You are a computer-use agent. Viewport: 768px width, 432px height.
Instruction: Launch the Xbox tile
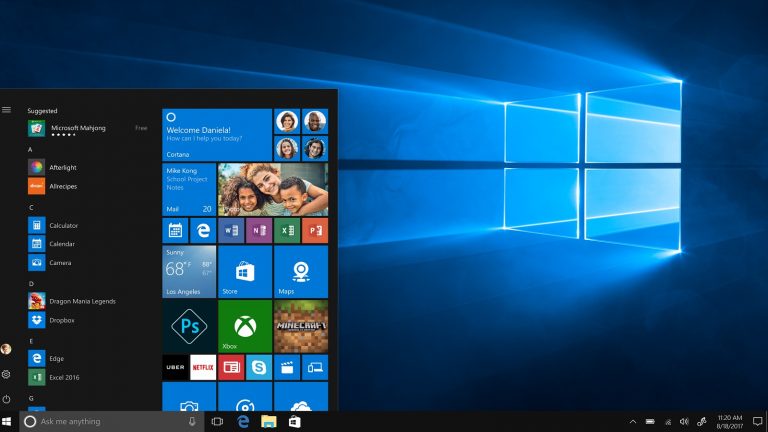[245, 326]
